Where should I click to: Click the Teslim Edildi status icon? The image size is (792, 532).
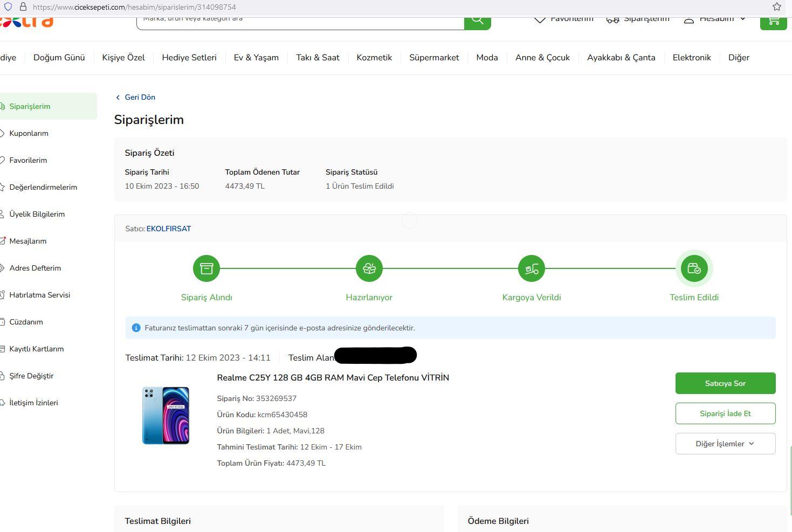coord(694,268)
